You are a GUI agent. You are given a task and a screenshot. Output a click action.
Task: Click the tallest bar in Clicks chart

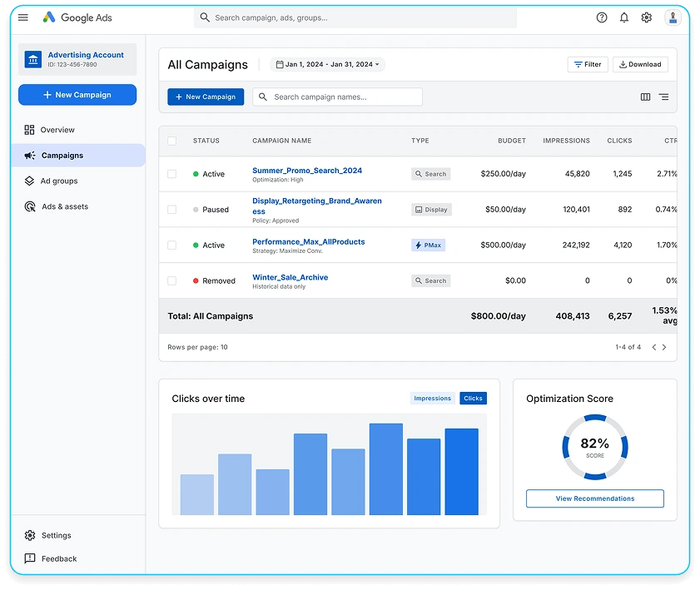coord(385,469)
